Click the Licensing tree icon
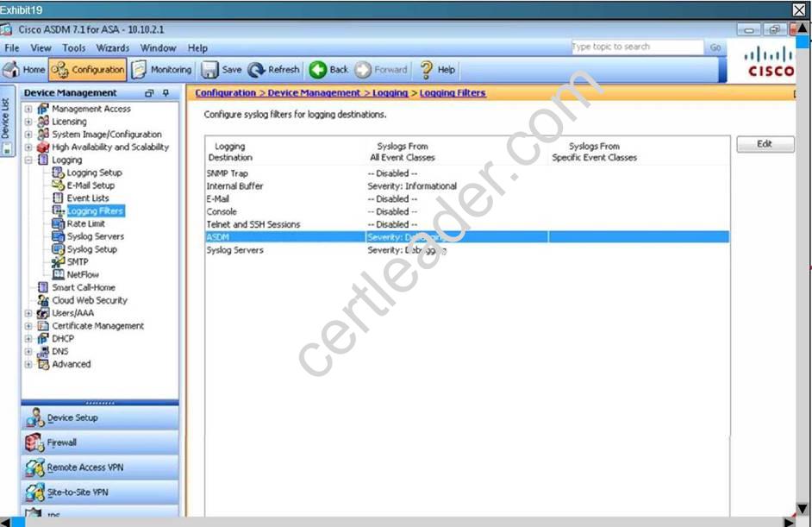This screenshot has width=812, height=527. (x=43, y=122)
